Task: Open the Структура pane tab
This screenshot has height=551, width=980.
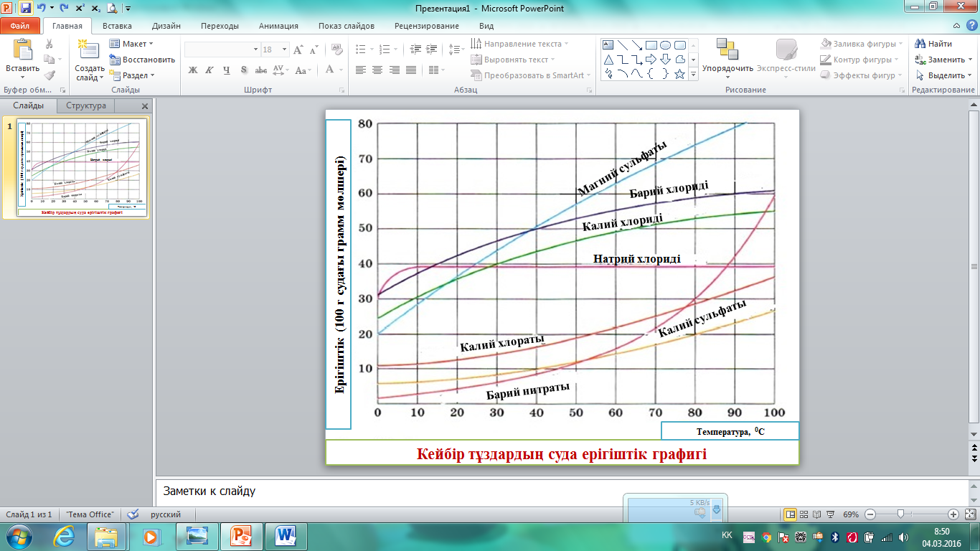Action: pyautogui.click(x=86, y=105)
